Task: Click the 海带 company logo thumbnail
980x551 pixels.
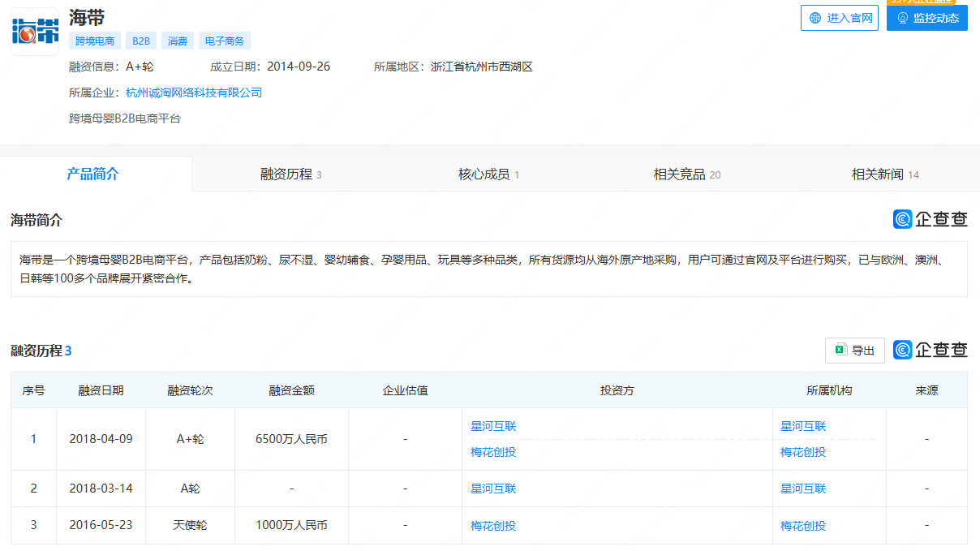Action: tap(35, 32)
